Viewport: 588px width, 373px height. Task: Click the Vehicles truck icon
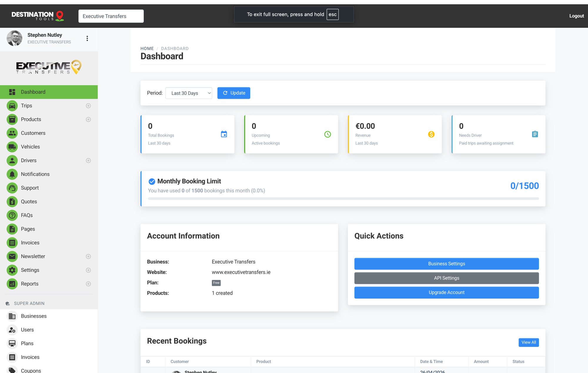pos(12,147)
